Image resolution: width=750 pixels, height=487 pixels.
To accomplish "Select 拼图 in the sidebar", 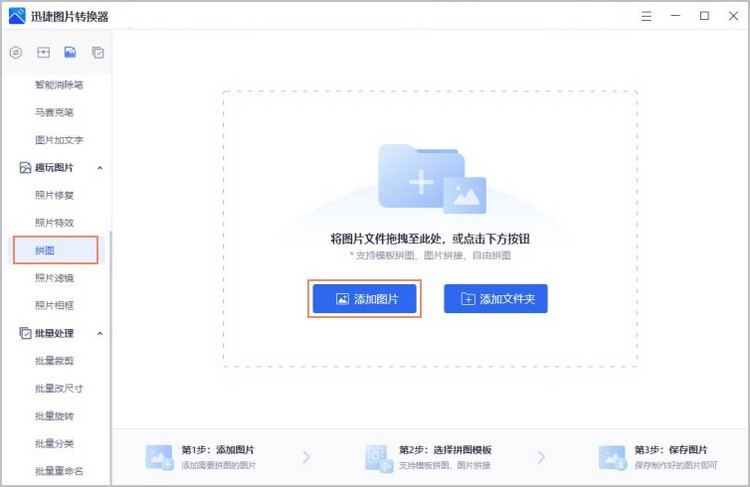I will pos(55,250).
